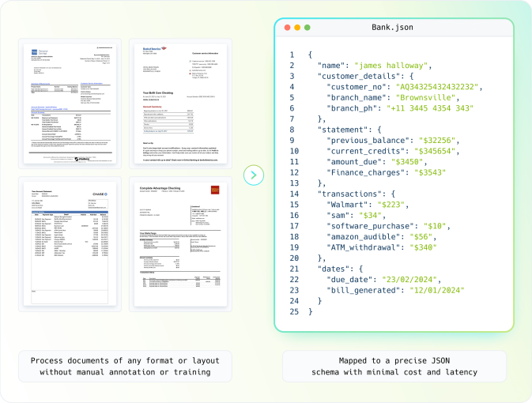532x403 pixels.
Task: Click the red Wells Fargo logo
Action: 215,190
